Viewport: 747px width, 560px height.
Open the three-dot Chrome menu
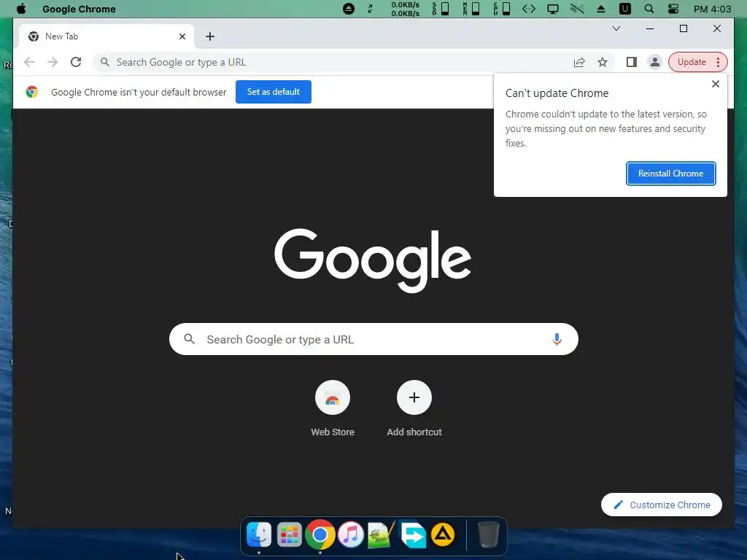point(718,63)
